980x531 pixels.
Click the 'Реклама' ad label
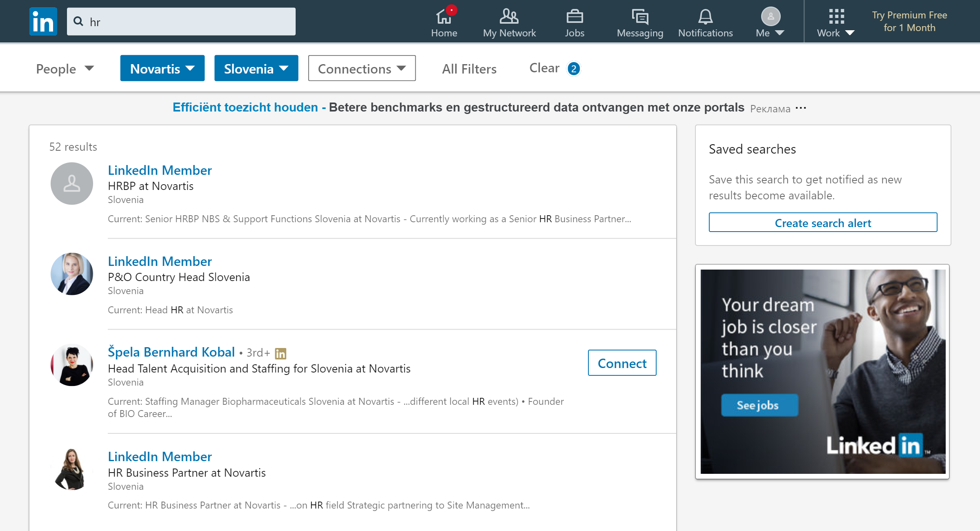(770, 109)
